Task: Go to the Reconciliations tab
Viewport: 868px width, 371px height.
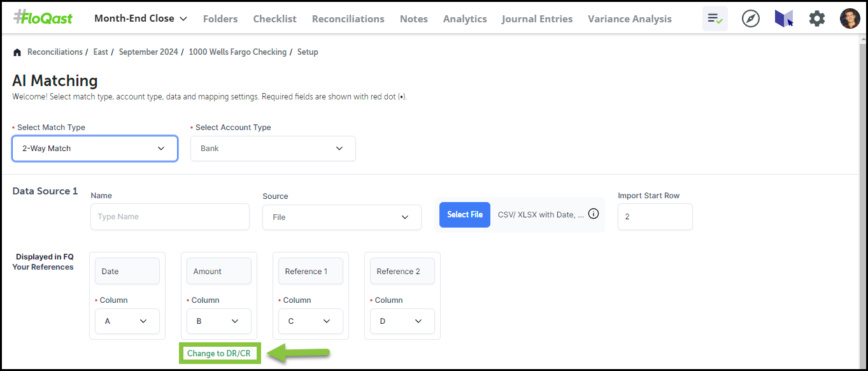Action: tap(348, 19)
